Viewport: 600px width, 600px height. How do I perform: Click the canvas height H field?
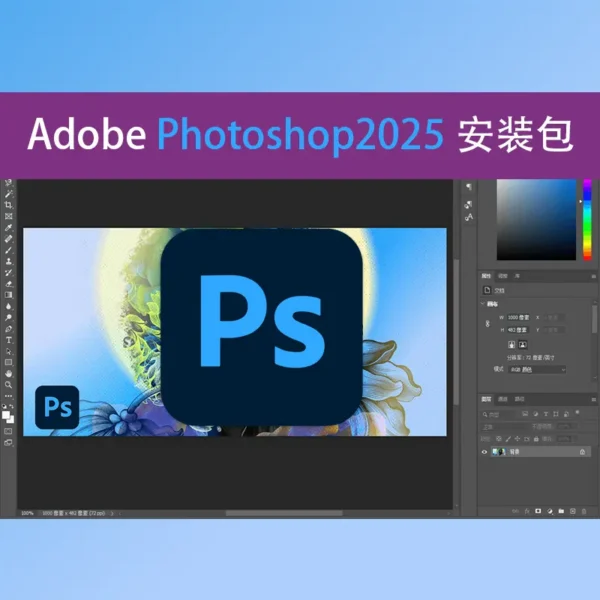(x=518, y=330)
